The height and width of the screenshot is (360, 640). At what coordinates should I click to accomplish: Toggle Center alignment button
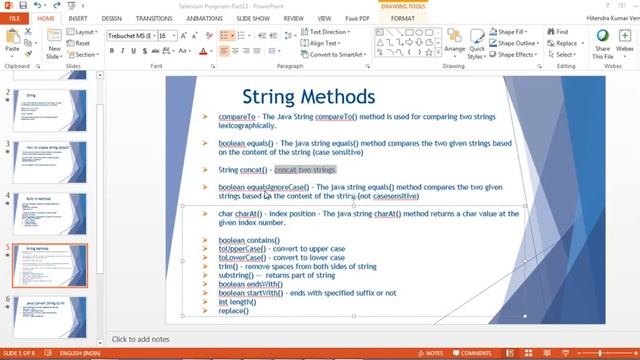[x=235, y=51]
